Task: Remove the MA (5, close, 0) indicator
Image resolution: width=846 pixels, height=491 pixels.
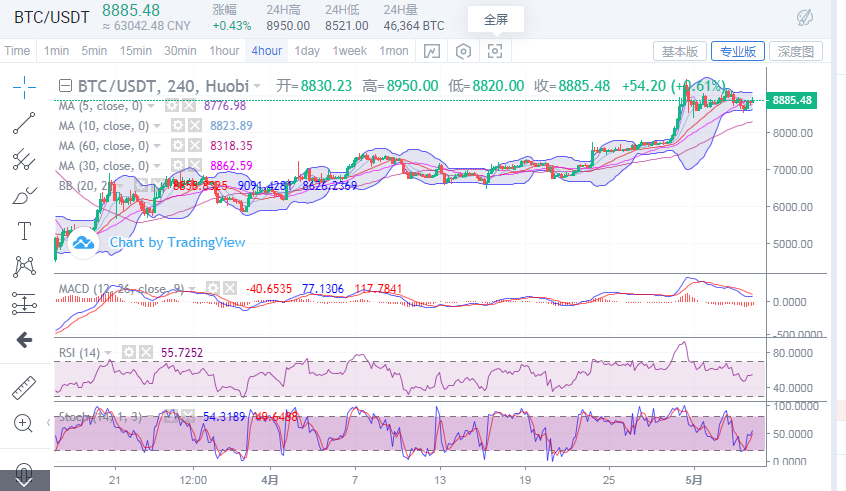Action: tap(188, 106)
